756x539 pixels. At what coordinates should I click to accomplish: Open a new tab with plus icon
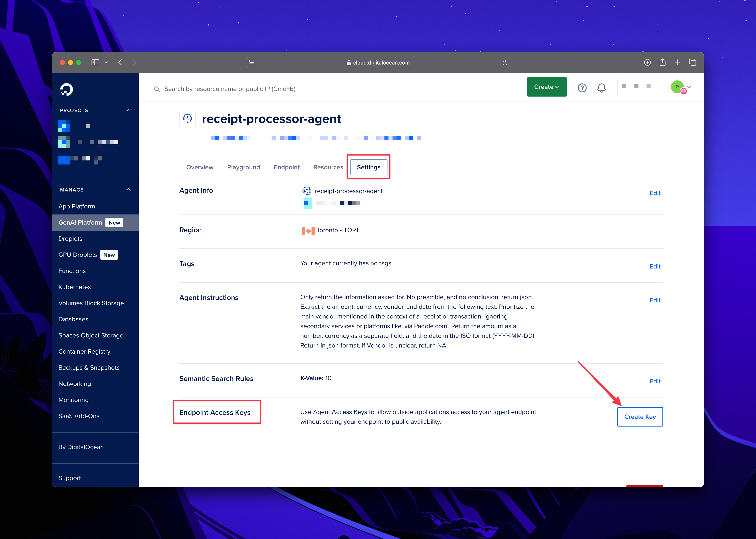click(677, 62)
